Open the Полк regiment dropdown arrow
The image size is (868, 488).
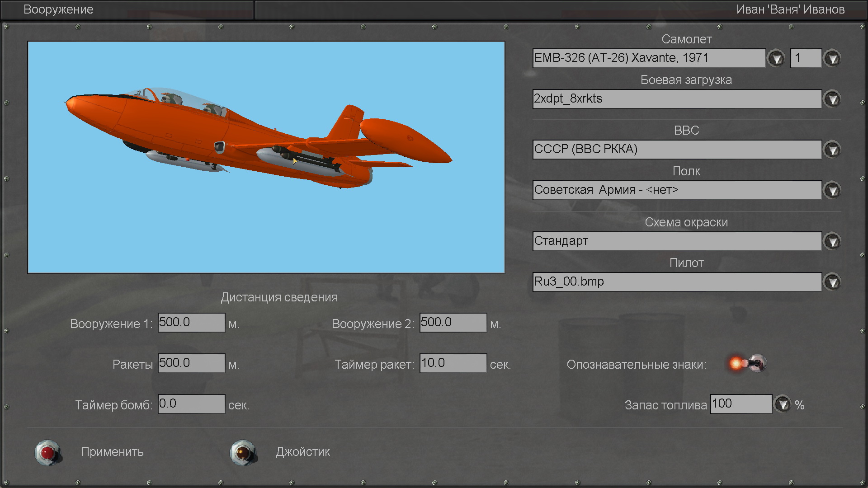(832, 190)
